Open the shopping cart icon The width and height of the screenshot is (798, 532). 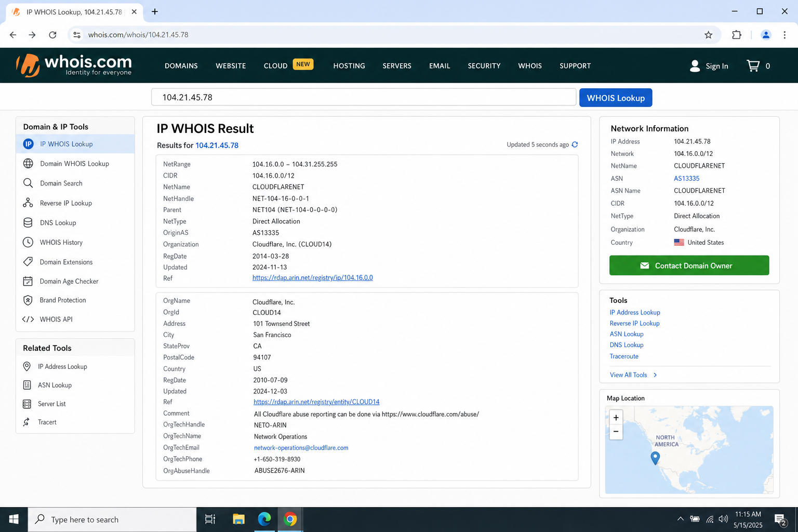tap(753, 65)
